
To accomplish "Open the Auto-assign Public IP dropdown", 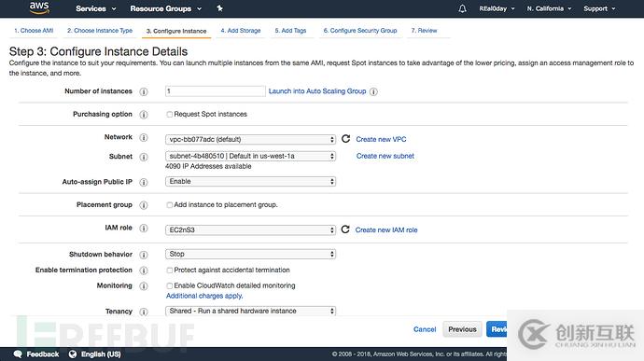I will pos(250,182).
